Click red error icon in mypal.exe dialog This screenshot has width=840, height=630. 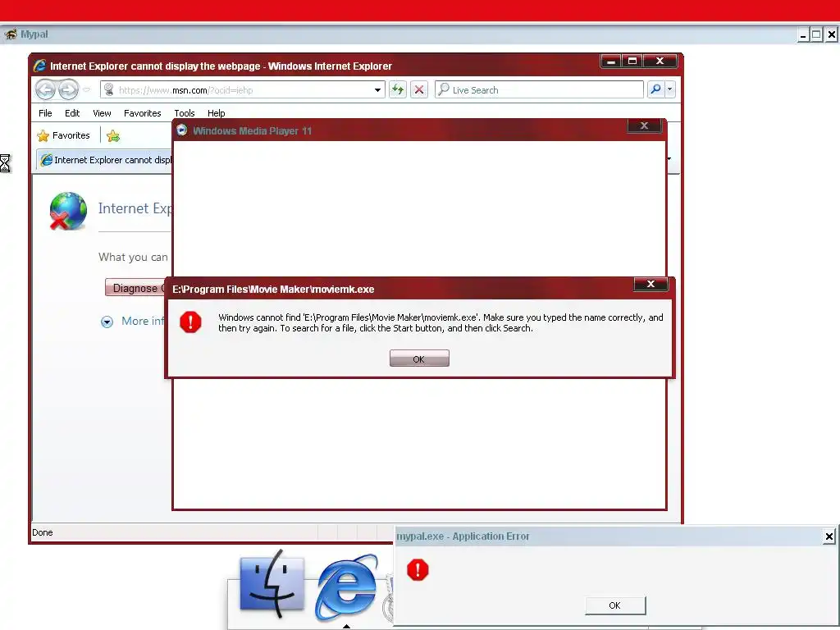pos(418,569)
